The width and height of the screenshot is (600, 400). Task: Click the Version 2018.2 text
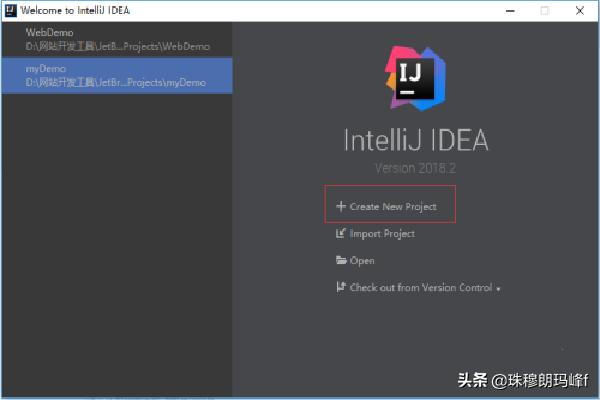click(415, 168)
